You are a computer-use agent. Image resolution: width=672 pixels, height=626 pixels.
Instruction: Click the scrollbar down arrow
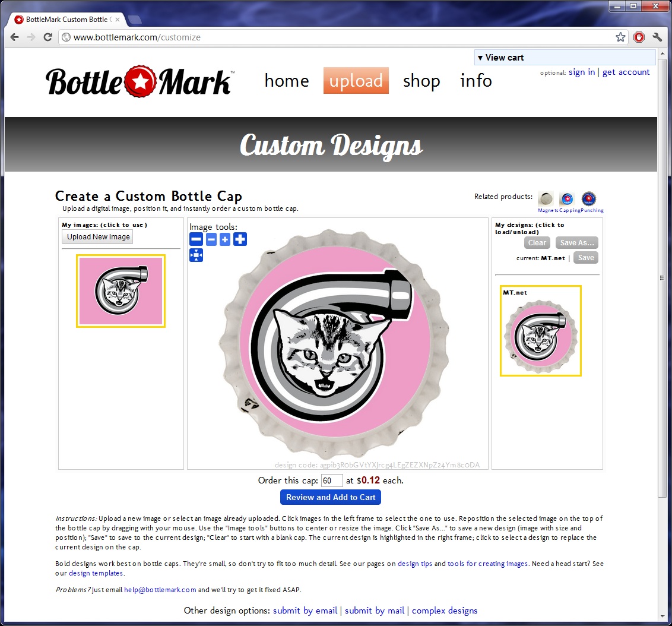[663, 616]
